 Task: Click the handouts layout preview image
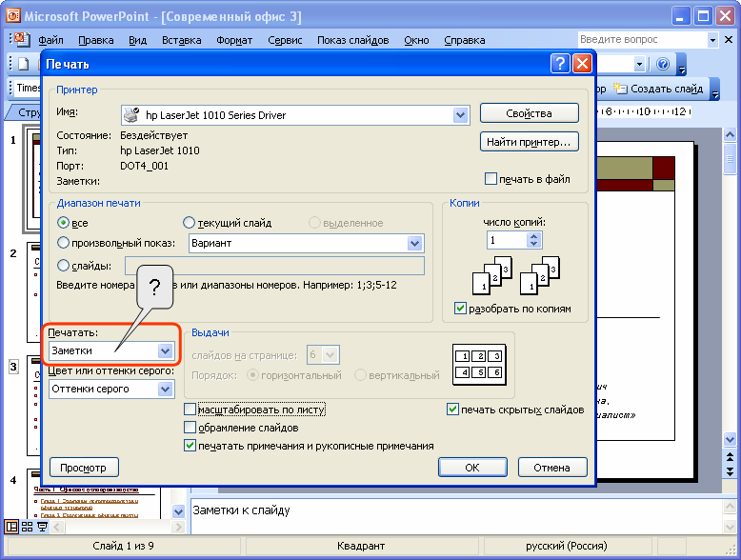tap(479, 365)
